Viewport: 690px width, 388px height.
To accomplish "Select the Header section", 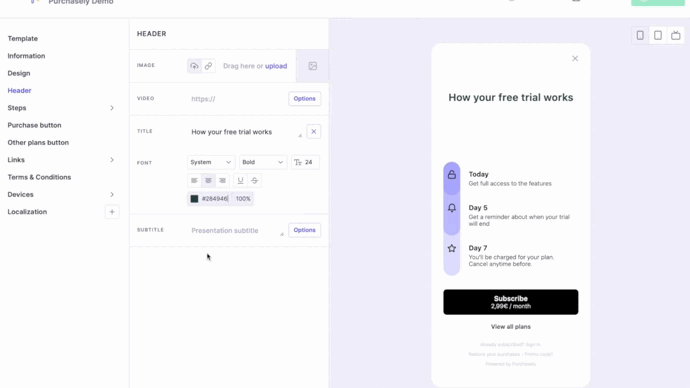I will point(19,91).
